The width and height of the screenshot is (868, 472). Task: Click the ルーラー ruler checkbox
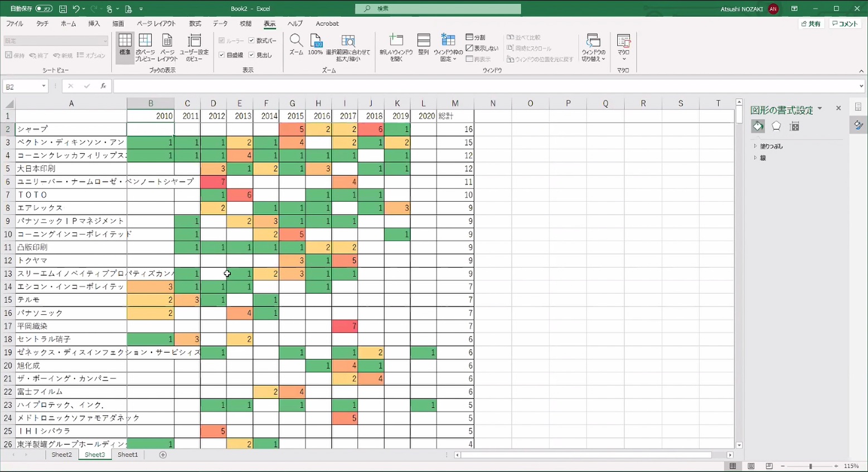click(x=222, y=41)
